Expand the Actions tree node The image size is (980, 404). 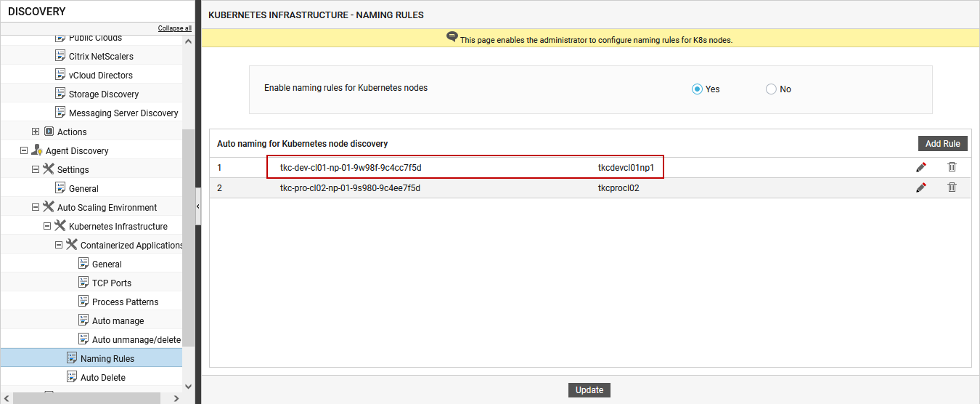pyautogui.click(x=36, y=132)
